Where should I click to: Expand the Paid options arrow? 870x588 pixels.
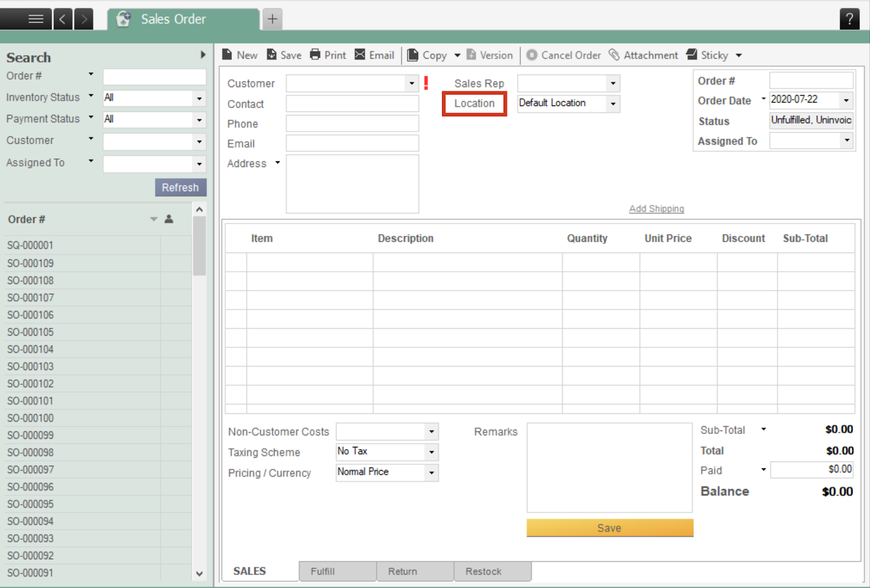(x=763, y=470)
